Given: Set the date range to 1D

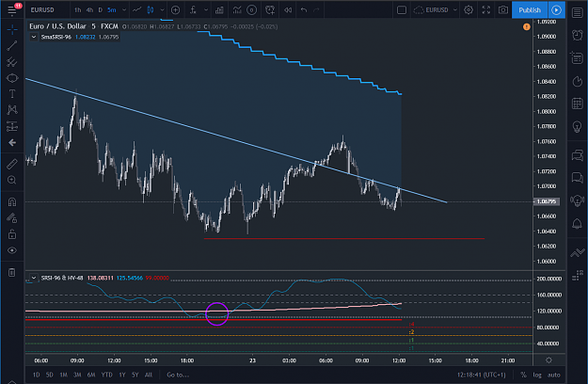Looking at the screenshot, I should [37, 375].
